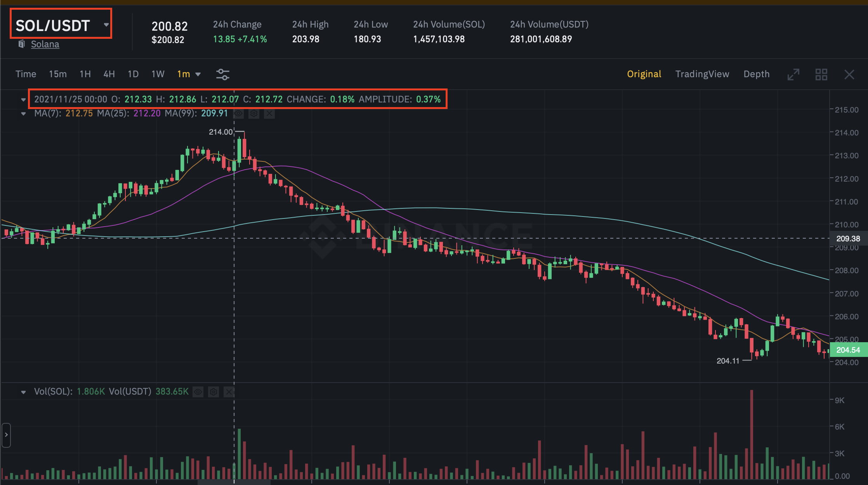Switch chart interval to 1W
The height and width of the screenshot is (485, 868).
click(158, 74)
